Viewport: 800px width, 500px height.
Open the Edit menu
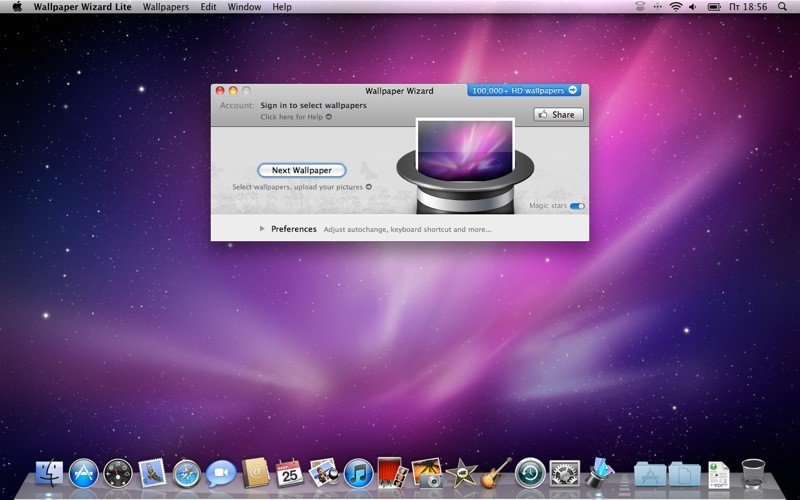pyautogui.click(x=208, y=7)
